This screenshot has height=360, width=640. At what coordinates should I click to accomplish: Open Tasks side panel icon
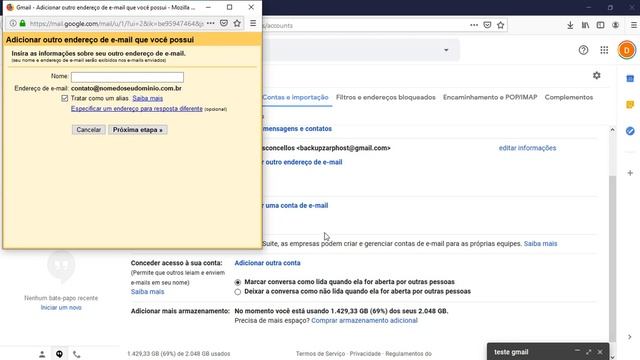pyautogui.click(x=630, y=131)
